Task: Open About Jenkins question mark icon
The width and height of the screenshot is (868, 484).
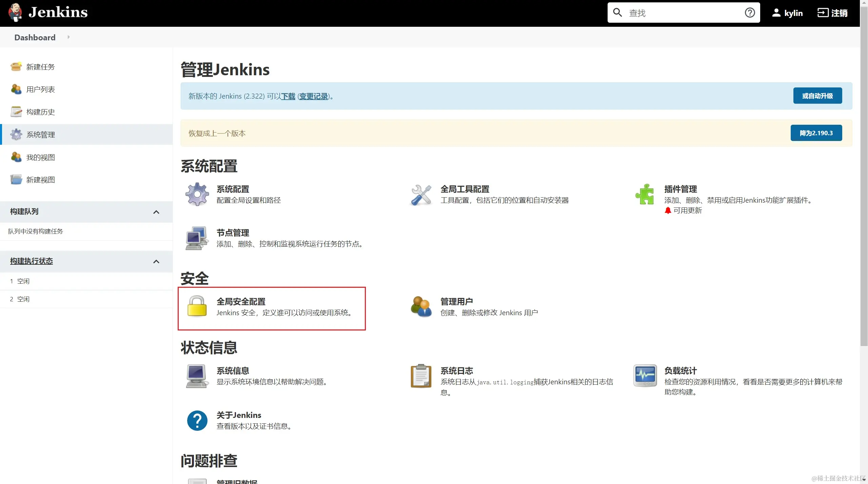Action: click(x=197, y=421)
